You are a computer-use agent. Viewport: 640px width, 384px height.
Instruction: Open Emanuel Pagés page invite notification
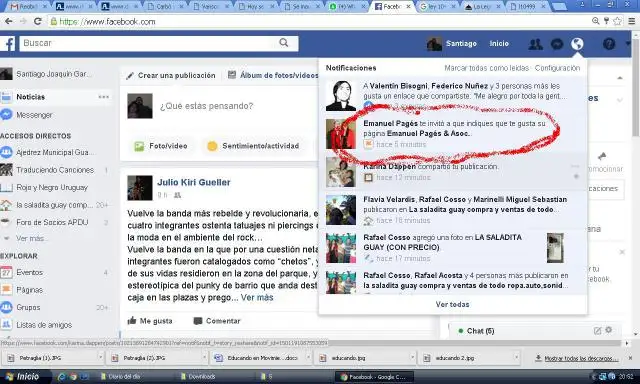point(453,133)
